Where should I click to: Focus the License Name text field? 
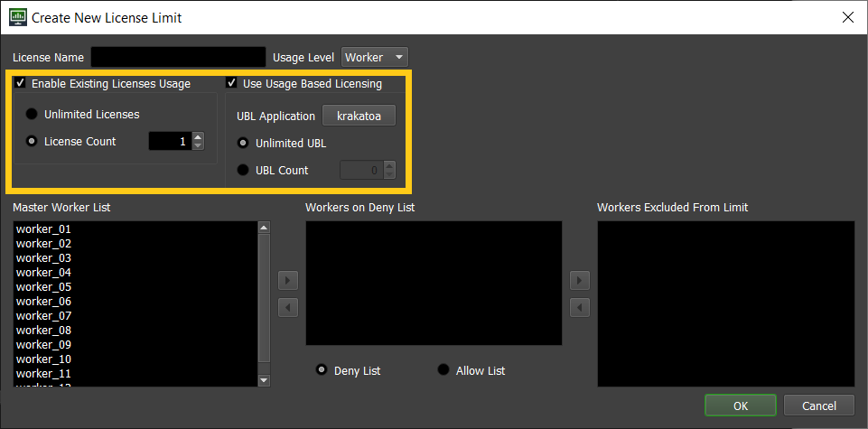point(178,57)
